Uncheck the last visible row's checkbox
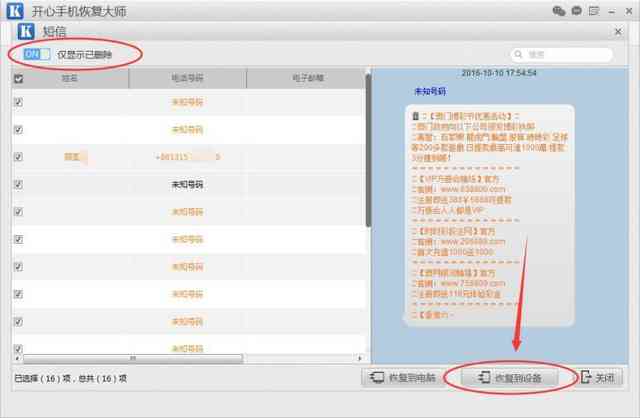 [x=18, y=349]
